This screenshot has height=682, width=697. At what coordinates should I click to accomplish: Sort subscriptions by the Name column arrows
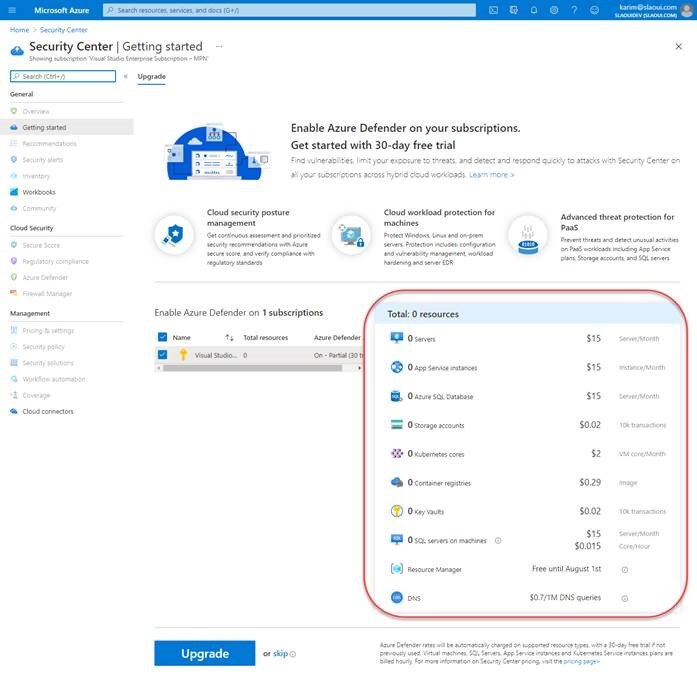tap(229, 338)
